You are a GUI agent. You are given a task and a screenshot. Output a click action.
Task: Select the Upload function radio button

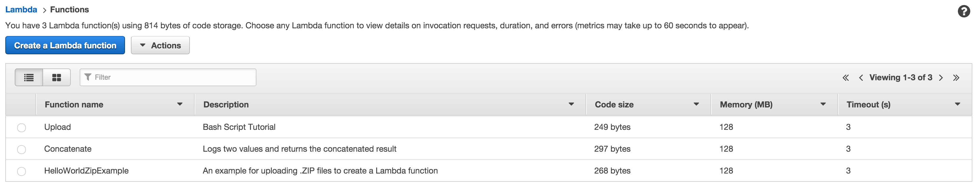[x=21, y=127]
